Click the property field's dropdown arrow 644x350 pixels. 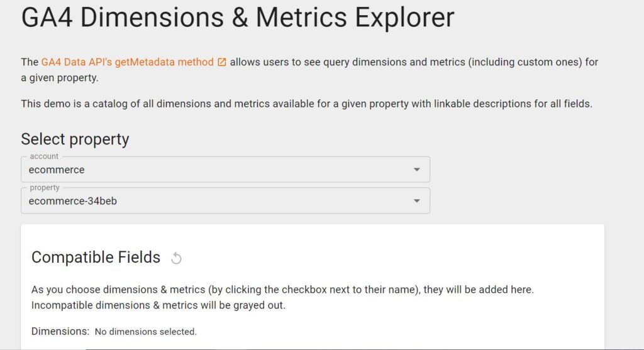pos(416,201)
